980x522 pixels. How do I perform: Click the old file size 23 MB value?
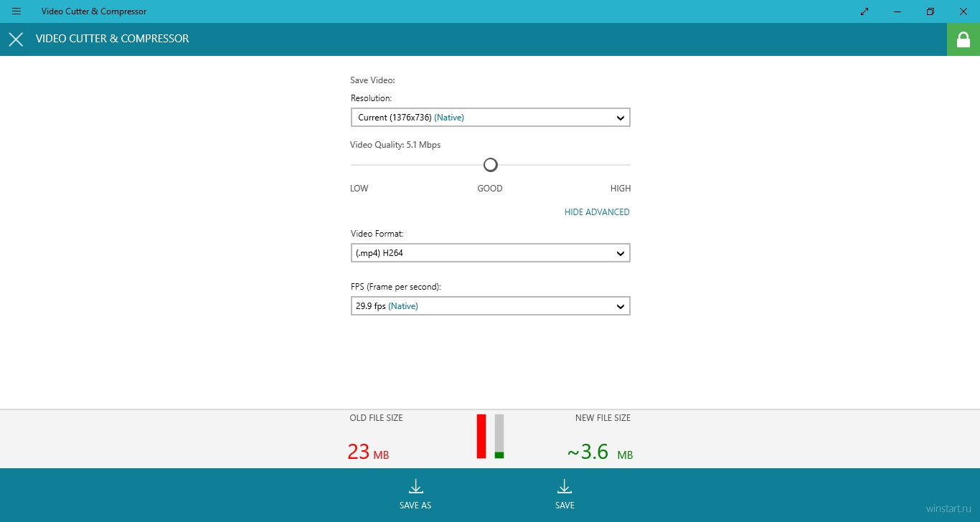point(368,452)
